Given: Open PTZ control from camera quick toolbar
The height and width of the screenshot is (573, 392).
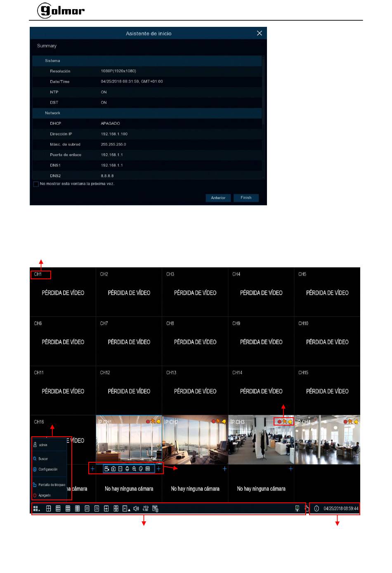Looking at the screenshot, I should click(x=127, y=469).
